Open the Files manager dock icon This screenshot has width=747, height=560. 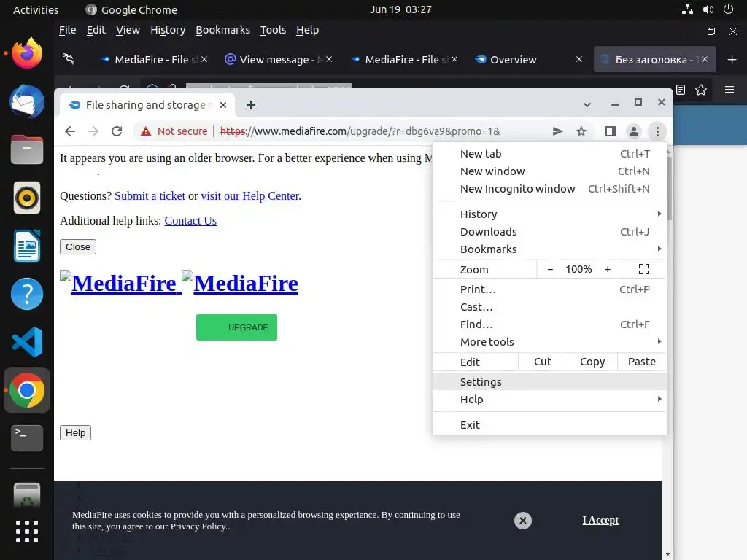tap(27, 149)
